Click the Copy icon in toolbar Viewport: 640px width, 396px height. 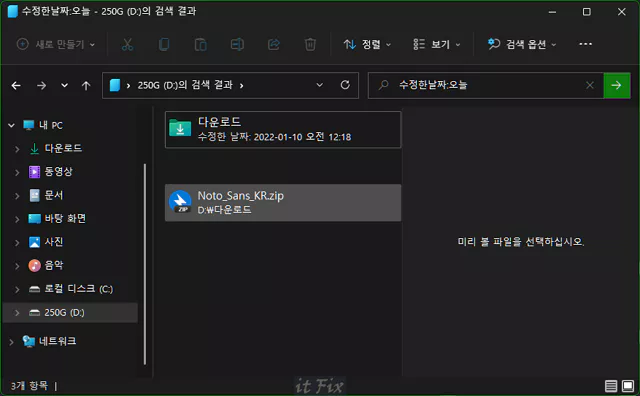[x=164, y=44]
